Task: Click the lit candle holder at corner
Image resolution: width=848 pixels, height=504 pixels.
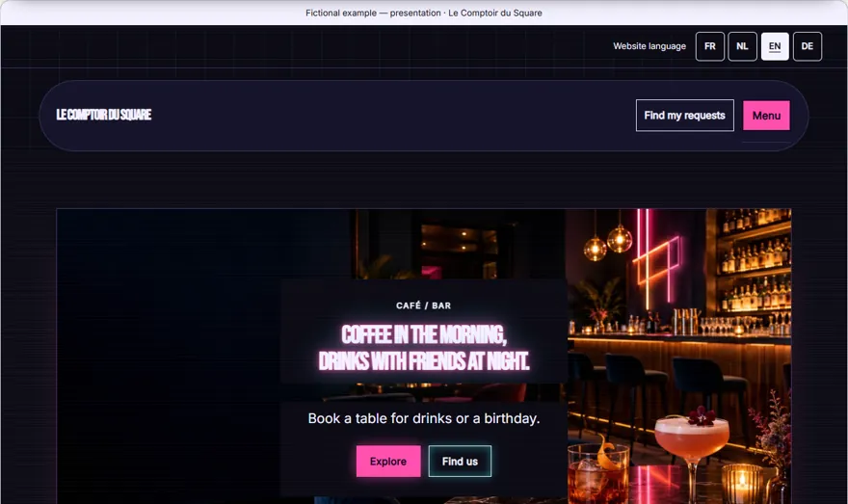Action: pyautogui.click(x=741, y=483)
